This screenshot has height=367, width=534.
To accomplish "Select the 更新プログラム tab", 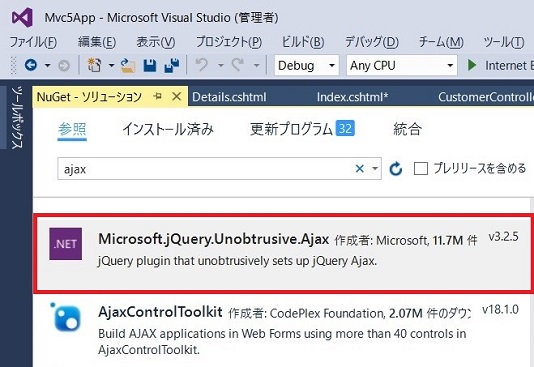I will 292,129.
